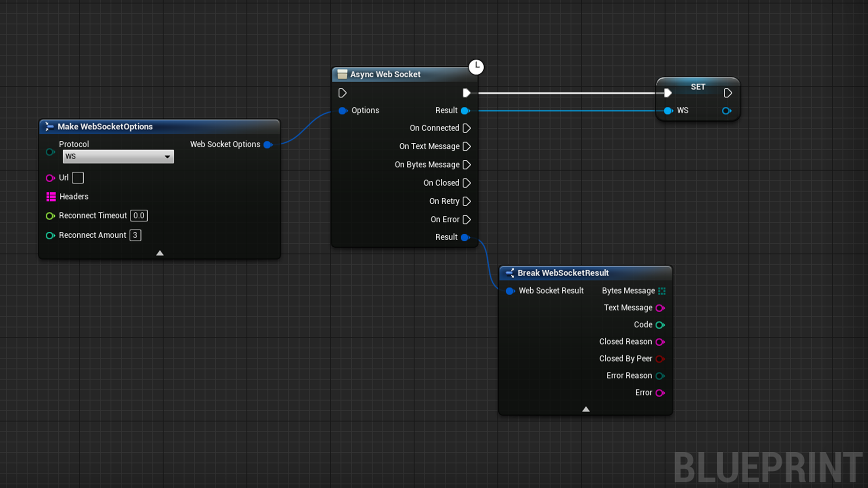Image resolution: width=868 pixels, height=488 pixels.
Task: Click the Reconnect Timeout value field
Action: point(139,216)
